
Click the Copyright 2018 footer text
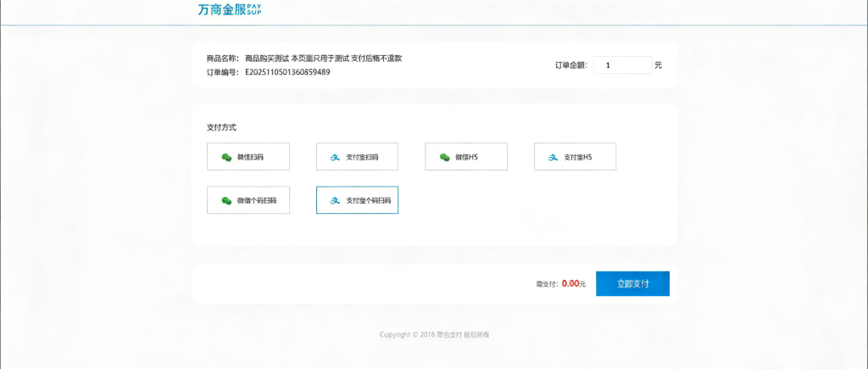point(435,335)
